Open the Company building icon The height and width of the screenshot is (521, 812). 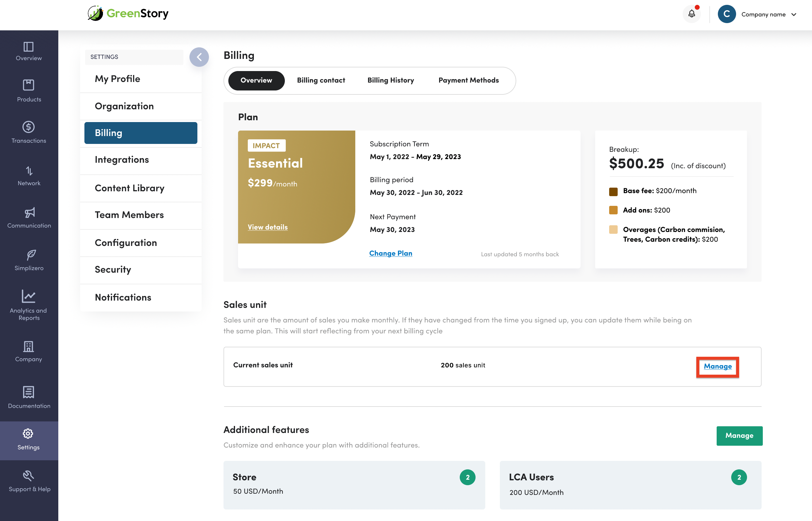pyautogui.click(x=29, y=346)
